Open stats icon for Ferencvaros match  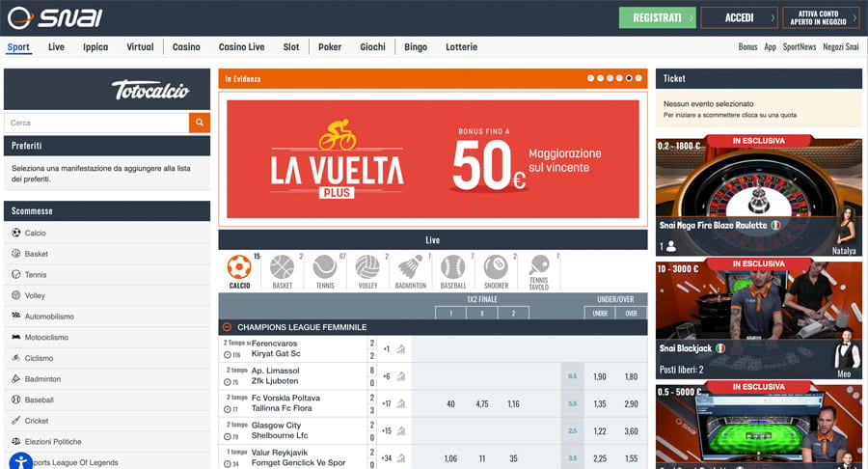coord(401,349)
